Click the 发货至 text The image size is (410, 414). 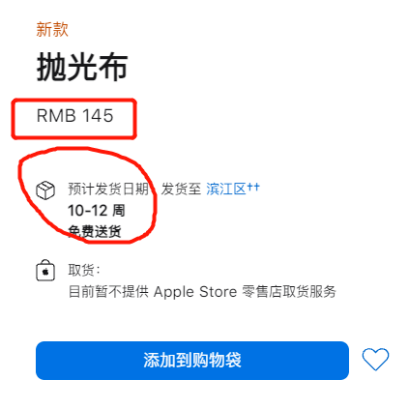click(181, 189)
